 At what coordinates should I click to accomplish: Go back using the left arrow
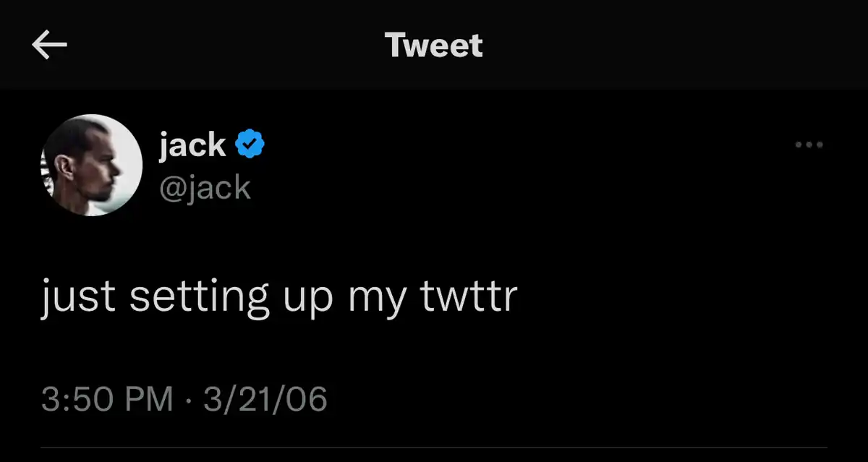click(x=49, y=46)
